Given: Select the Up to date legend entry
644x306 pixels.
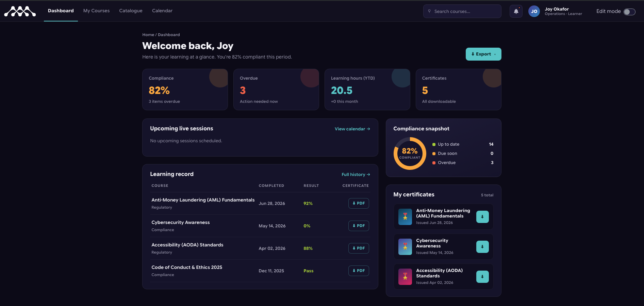Looking at the screenshot, I should tap(463, 144).
